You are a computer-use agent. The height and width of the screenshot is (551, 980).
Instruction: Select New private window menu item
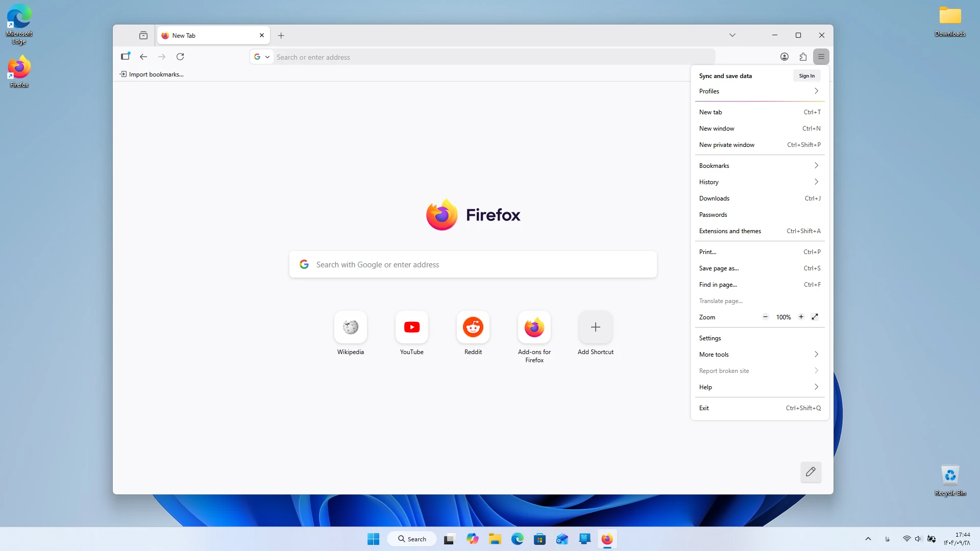(759, 145)
